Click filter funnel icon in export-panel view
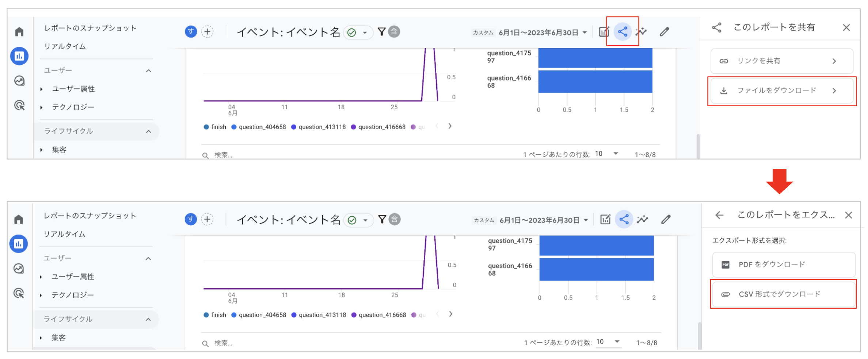This screenshot has height=359, width=868. click(382, 219)
